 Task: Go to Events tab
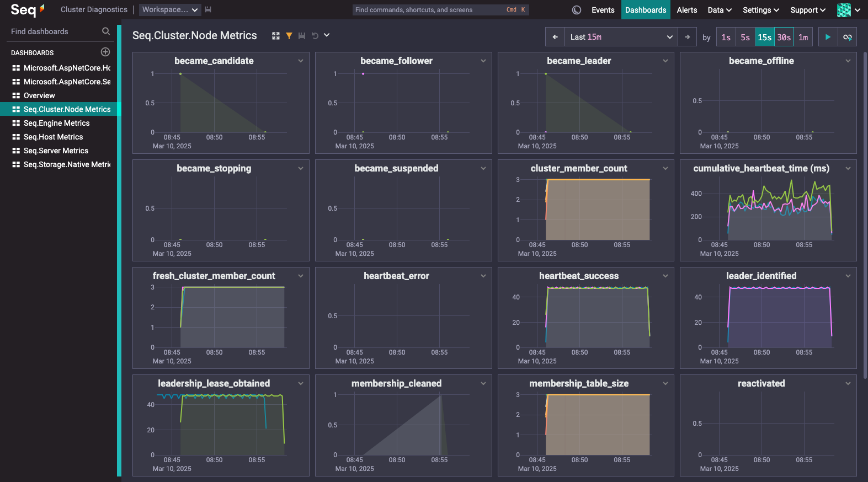pos(603,10)
